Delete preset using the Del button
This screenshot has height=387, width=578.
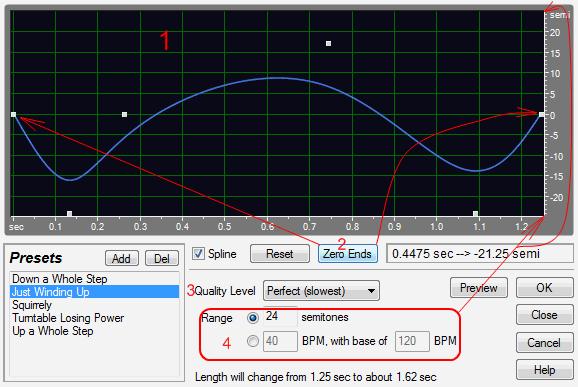coord(162,258)
